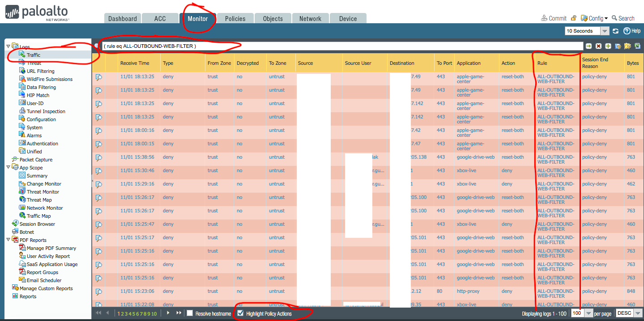Open the Dashboard tab
Screen dimensions: 644x321
point(122,19)
